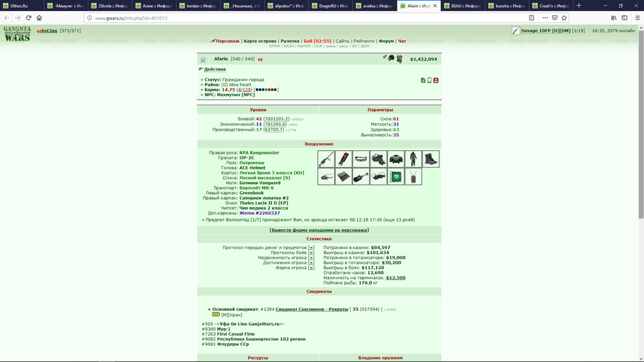644x362 pixels.
Task: Open the Уфа On Line GanjaWars.ru syndicate link
Action: pos(249,324)
